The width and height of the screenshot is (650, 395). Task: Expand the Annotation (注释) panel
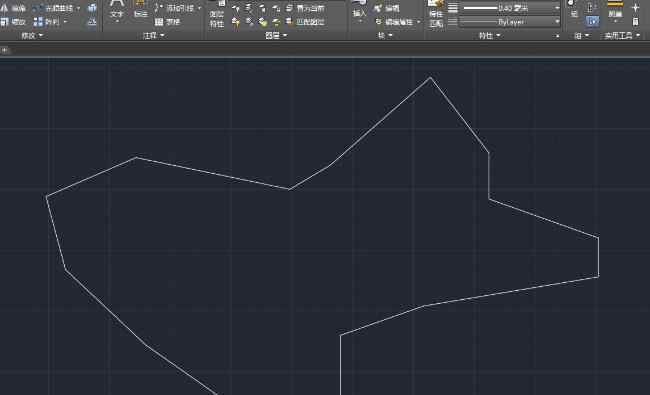point(153,36)
